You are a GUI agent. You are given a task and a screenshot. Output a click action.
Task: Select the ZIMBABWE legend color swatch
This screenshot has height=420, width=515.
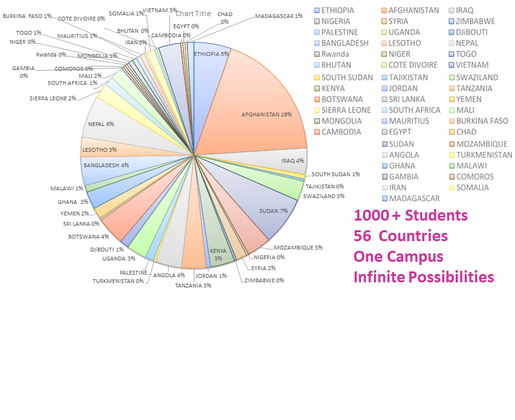(x=451, y=21)
